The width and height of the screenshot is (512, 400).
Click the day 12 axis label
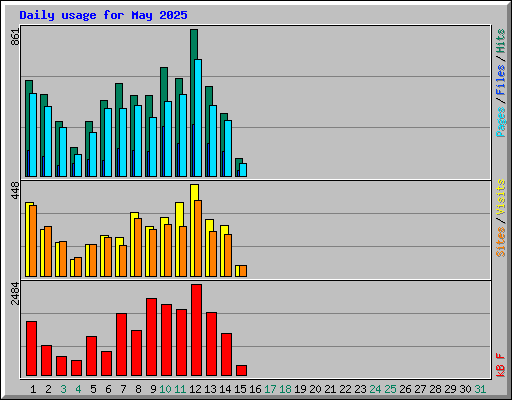[x=195, y=389]
